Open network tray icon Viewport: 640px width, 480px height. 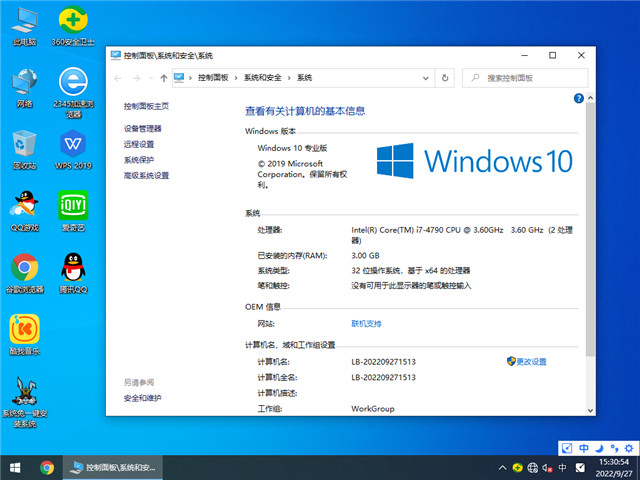pyautogui.click(x=532, y=468)
